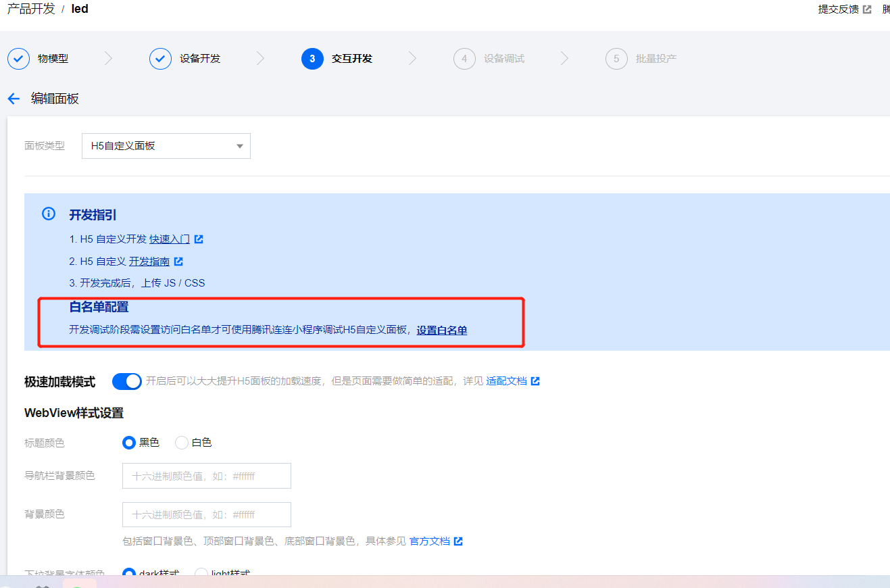Click the 设备开发 step check icon
This screenshot has width=890, height=588.
coord(160,59)
